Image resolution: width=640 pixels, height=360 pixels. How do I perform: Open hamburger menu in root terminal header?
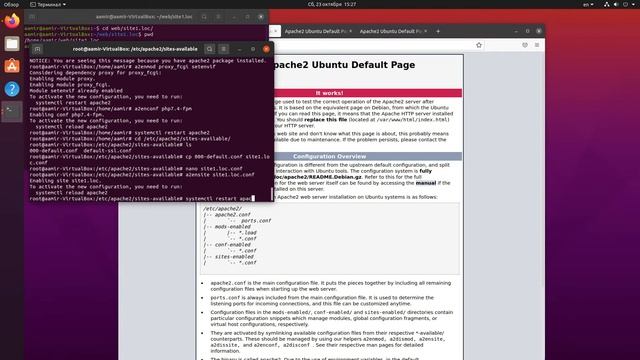coord(224,49)
